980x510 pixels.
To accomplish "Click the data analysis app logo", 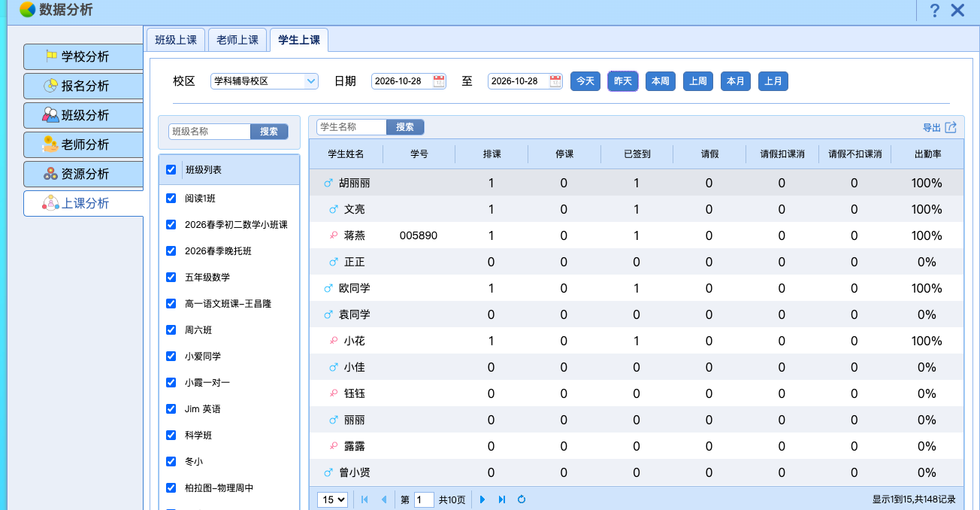I will pyautogui.click(x=27, y=10).
